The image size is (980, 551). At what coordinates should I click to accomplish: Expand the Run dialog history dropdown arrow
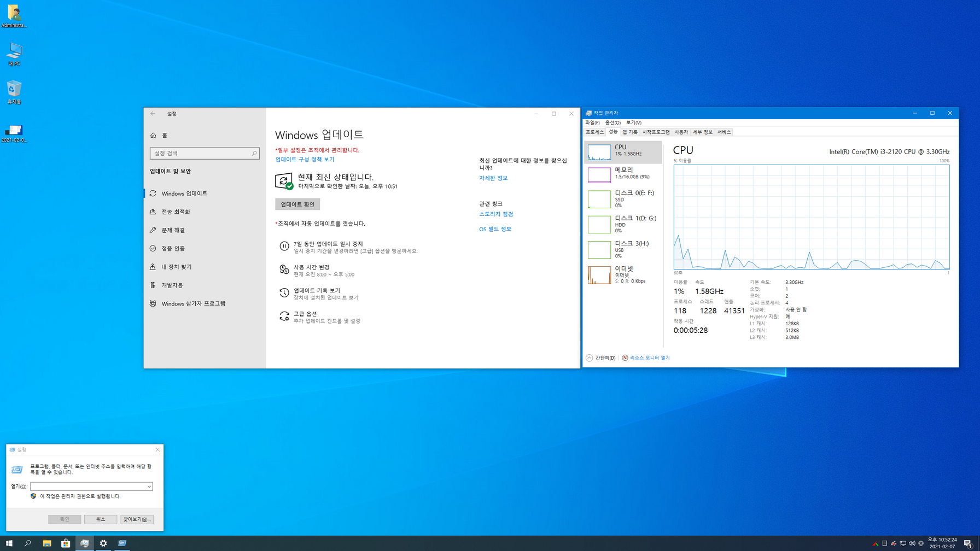pyautogui.click(x=149, y=486)
